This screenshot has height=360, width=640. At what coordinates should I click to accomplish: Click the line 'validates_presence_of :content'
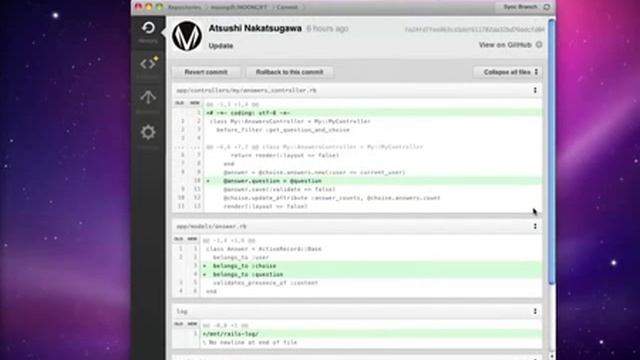point(265,282)
